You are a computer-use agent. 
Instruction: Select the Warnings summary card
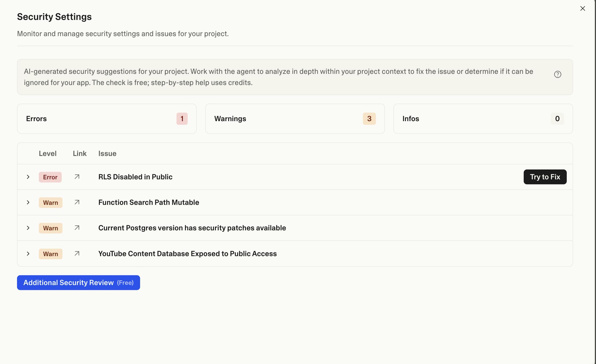click(295, 119)
